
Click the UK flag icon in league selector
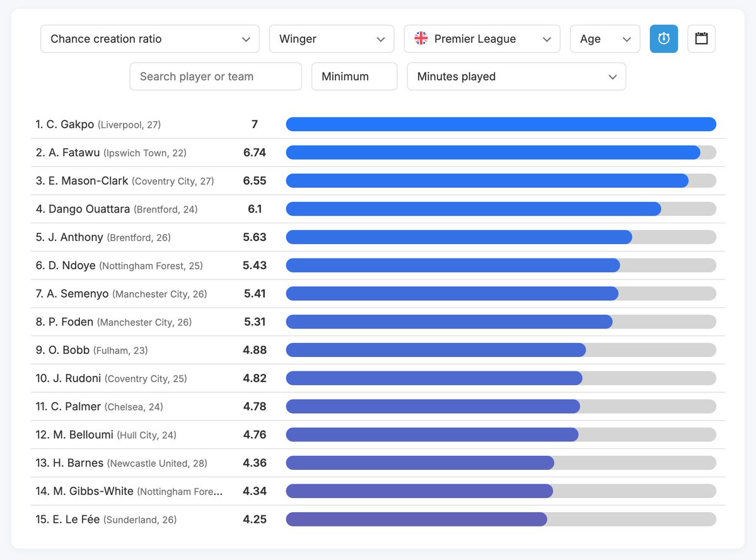click(421, 38)
